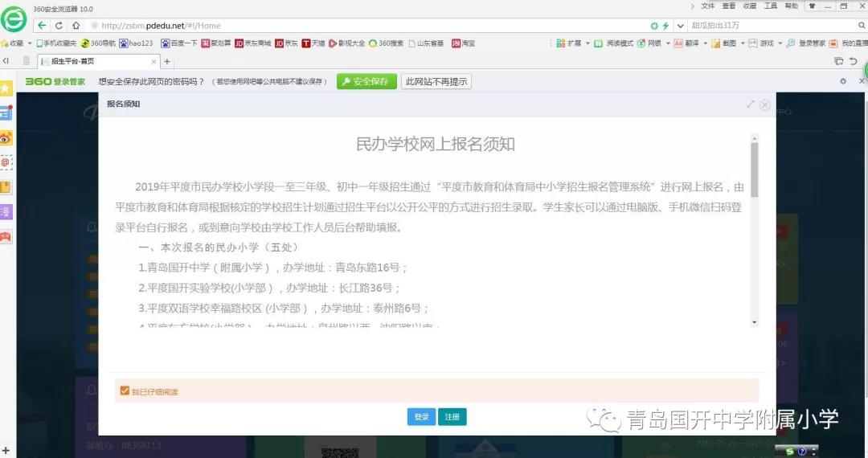
Task: Toggle the 我已仔细阅读 checkbox
Action: pyautogui.click(x=125, y=391)
